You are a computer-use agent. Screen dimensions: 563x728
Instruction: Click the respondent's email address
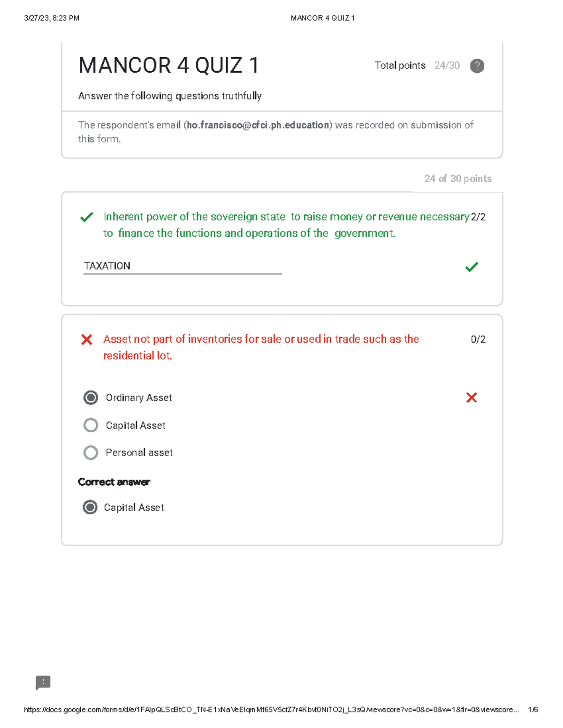point(258,125)
